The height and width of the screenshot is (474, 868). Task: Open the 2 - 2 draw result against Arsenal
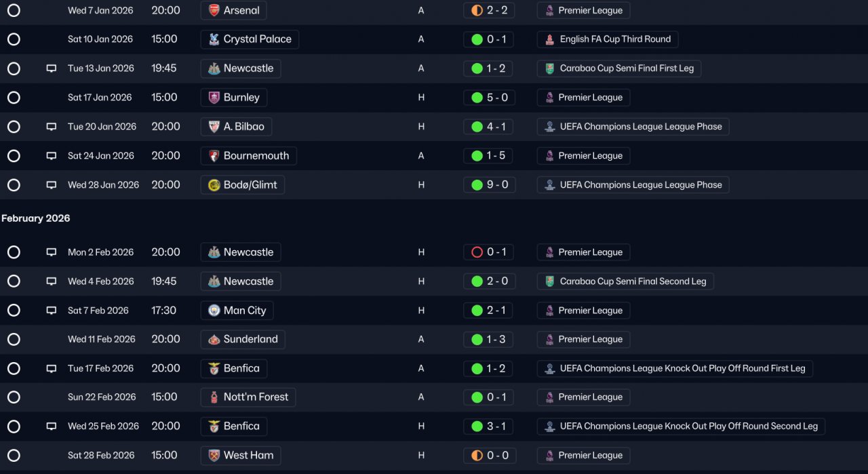pos(490,10)
